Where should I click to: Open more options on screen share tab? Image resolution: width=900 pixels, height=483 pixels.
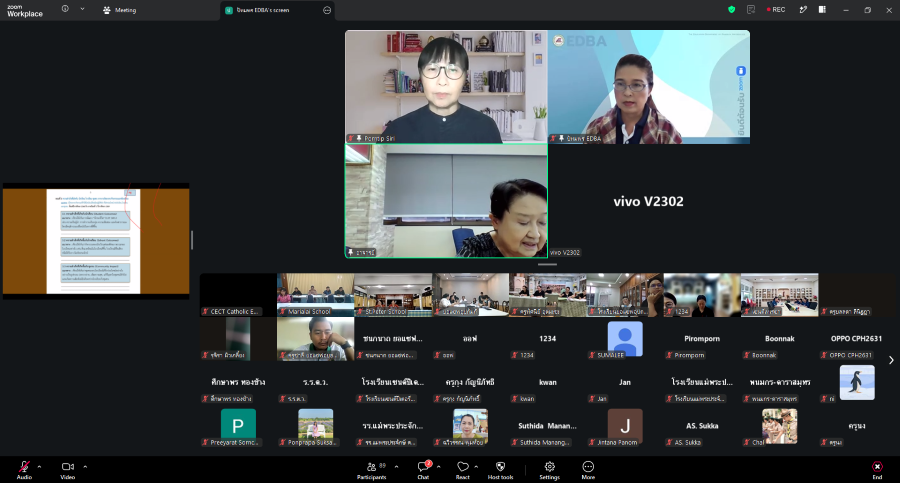tap(327, 10)
